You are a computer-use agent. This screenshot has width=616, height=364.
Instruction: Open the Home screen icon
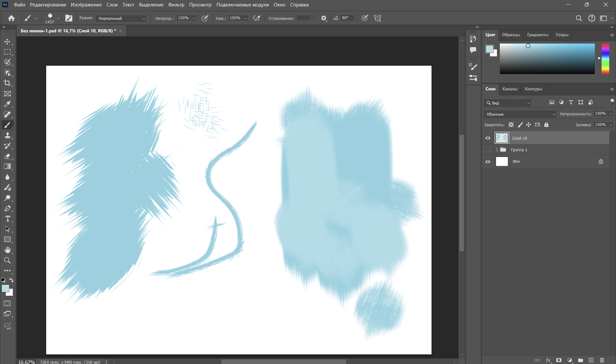[11, 18]
